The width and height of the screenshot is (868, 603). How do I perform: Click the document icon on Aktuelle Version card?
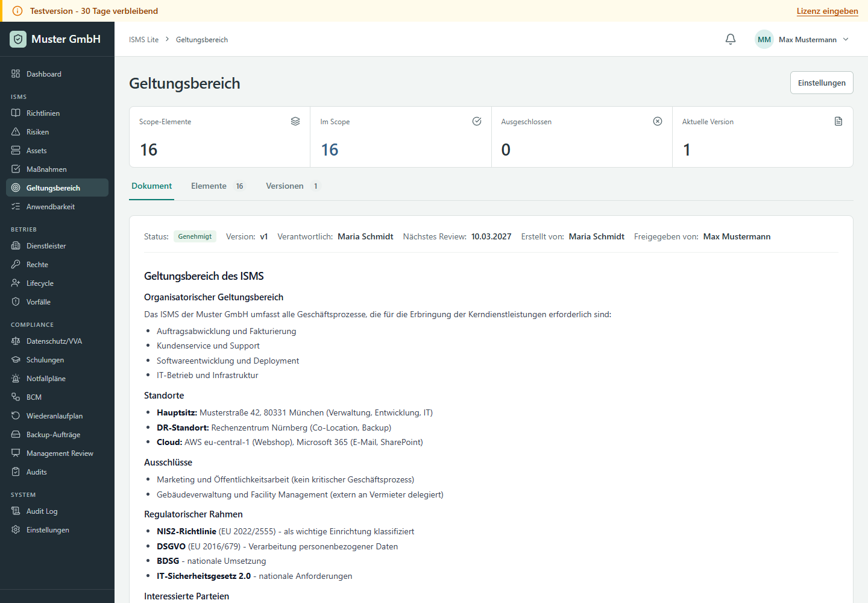pyautogui.click(x=838, y=121)
